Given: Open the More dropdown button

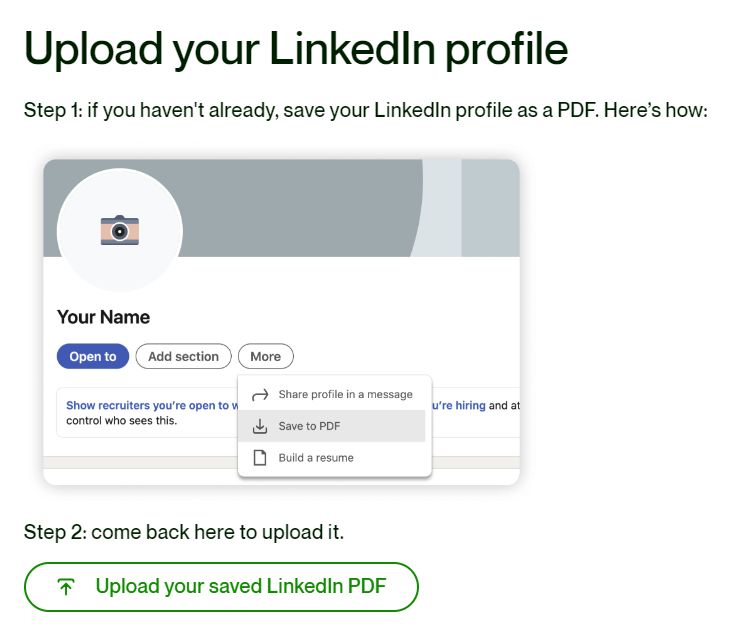Looking at the screenshot, I should (x=266, y=357).
